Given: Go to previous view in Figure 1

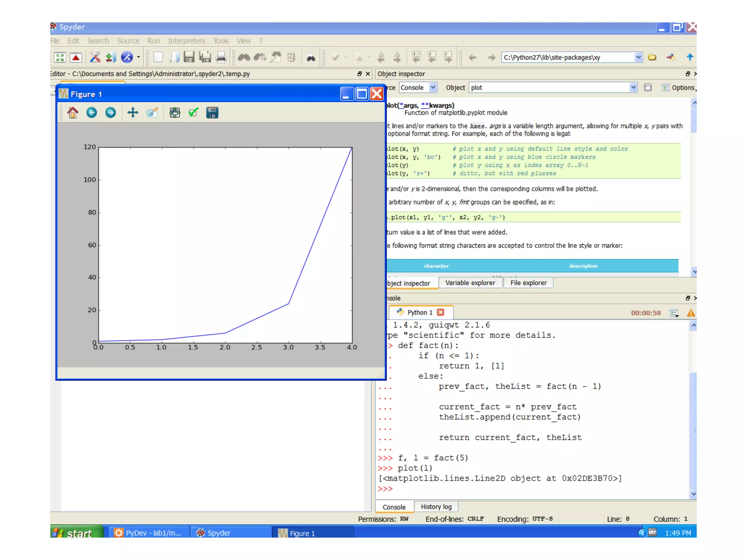Looking at the screenshot, I should pos(92,113).
